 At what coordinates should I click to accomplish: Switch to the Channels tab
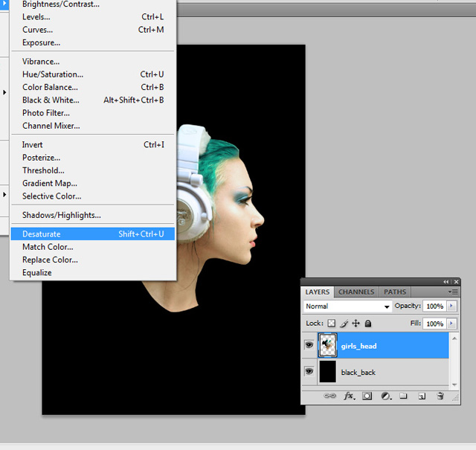click(x=357, y=292)
